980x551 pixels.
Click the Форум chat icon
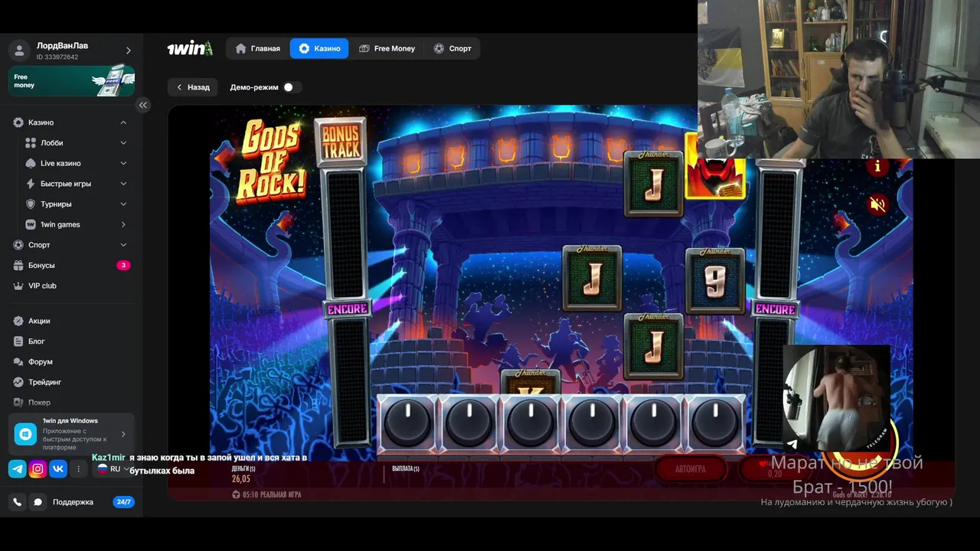pos(19,362)
